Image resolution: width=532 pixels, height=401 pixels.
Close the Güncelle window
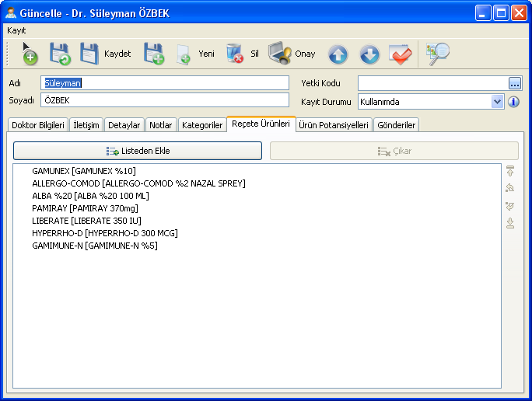(x=519, y=13)
